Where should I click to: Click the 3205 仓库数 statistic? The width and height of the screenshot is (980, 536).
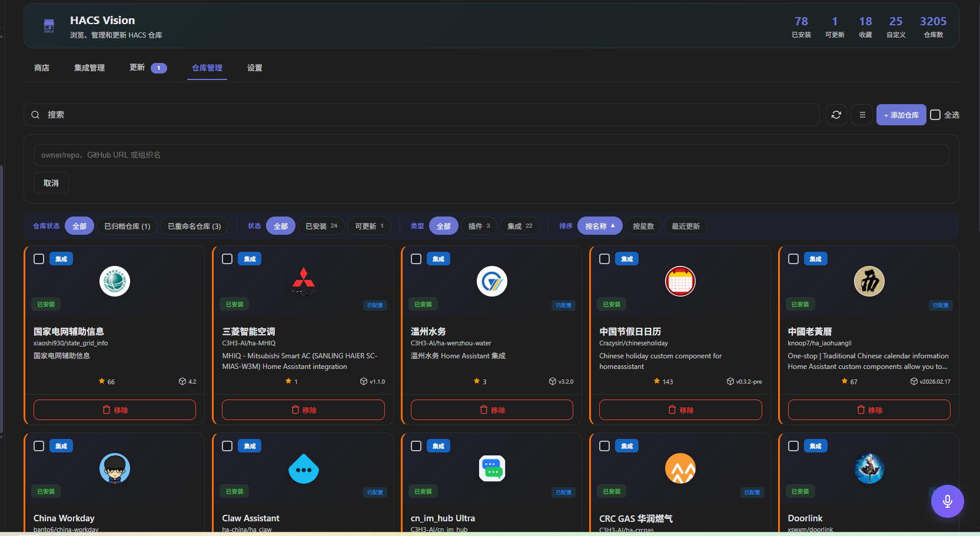pos(933,26)
